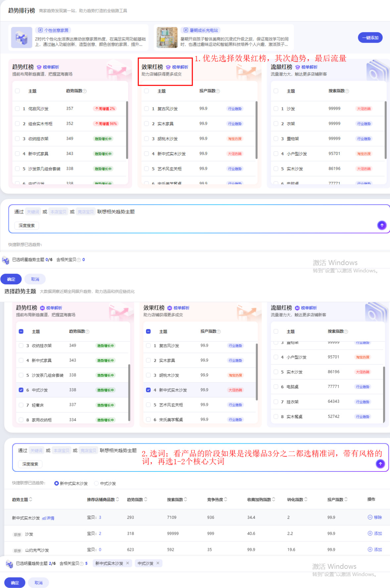Select the 新中式实木沙发 radio button
Viewport: 390px width, 588px height.
tap(56, 483)
